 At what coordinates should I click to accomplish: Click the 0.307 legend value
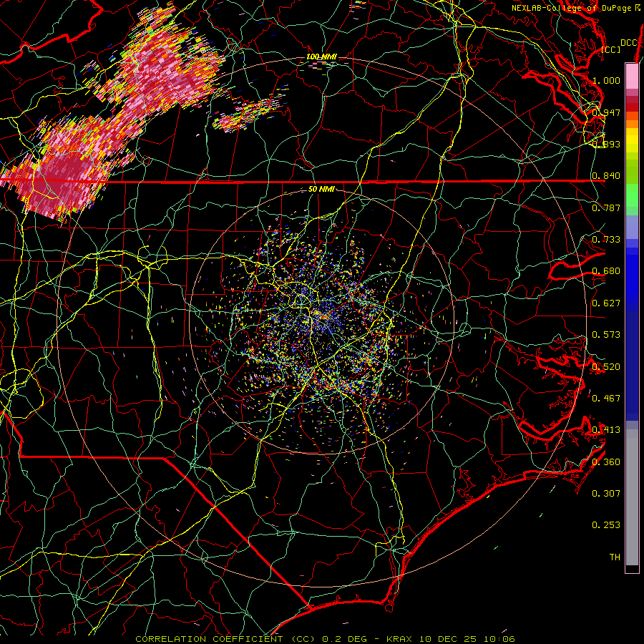click(x=606, y=494)
